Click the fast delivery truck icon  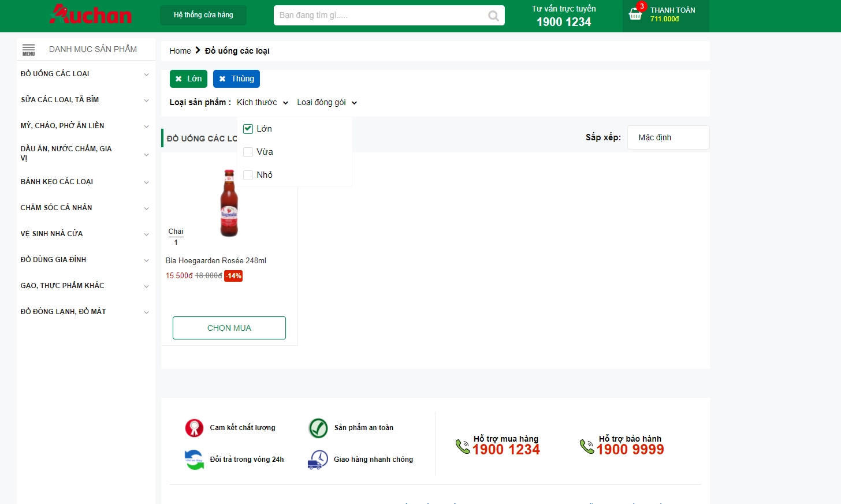(318, 460)
